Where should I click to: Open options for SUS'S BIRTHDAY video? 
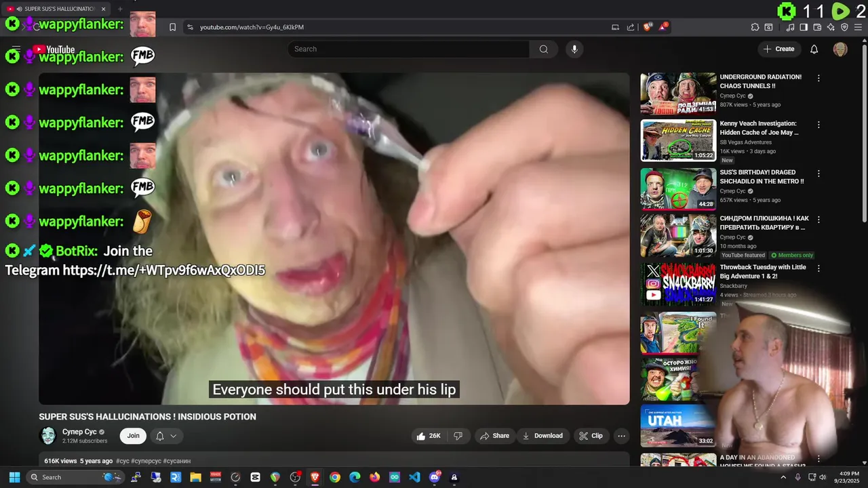click(x=818, y=174)
